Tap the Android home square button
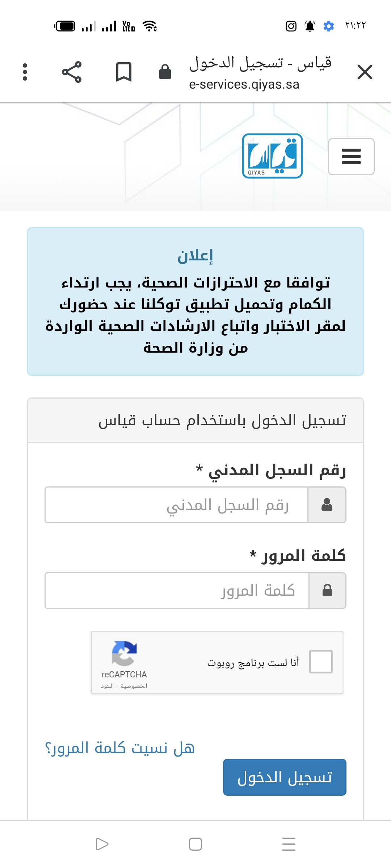This screenshot has width=391, height=868. pyautogui.click(x=195, y=844)
